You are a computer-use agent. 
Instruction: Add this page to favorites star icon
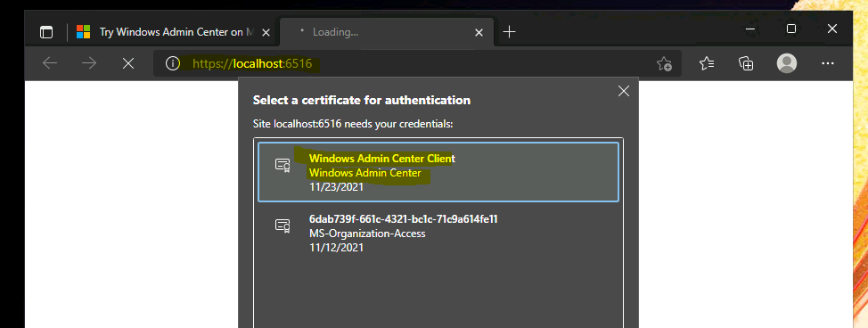pos(664,63)
